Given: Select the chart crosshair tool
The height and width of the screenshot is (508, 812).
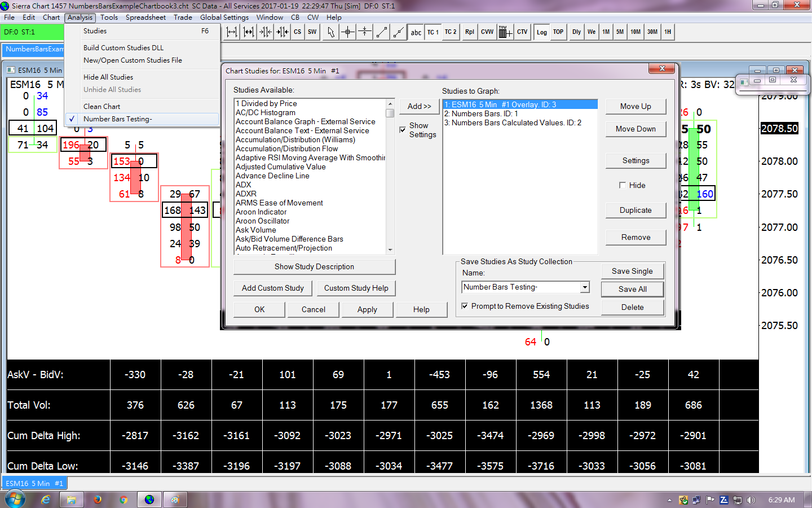Looking at the screenshot, I should click(x=348, y=32).
